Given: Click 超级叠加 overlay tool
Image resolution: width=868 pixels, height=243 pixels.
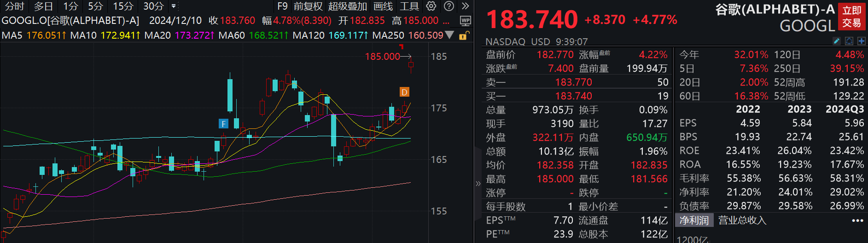Looking at the screenshot, I should pos(348,6).
